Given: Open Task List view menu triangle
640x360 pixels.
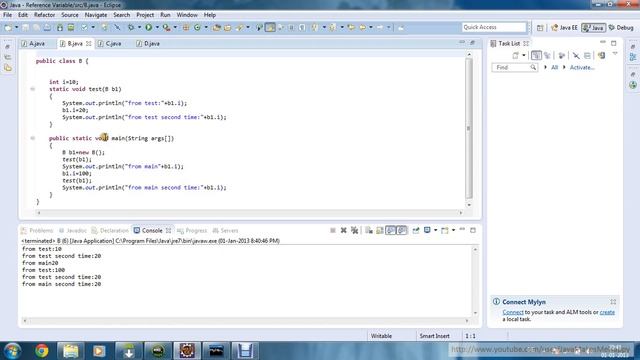Looking at the screenshot, I should 615,54.
